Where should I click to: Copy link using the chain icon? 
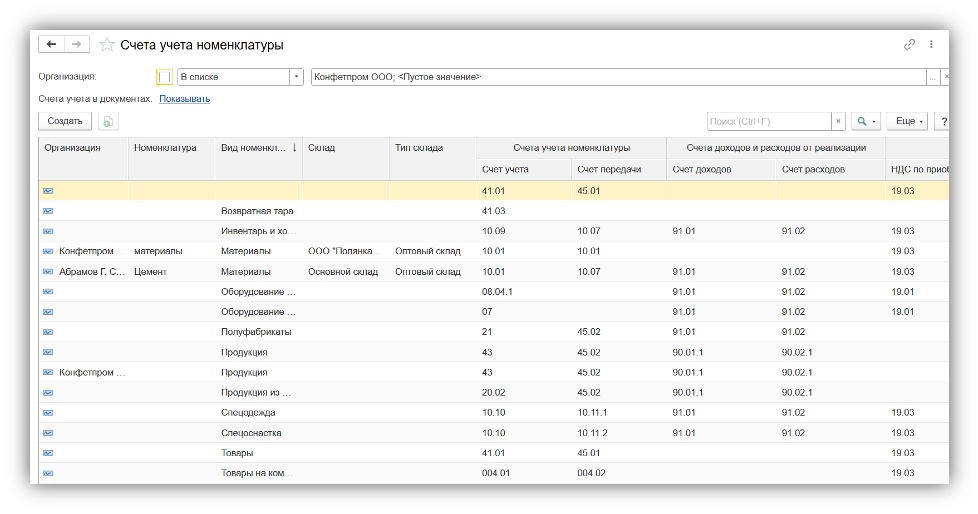click(x=909, y=45)
